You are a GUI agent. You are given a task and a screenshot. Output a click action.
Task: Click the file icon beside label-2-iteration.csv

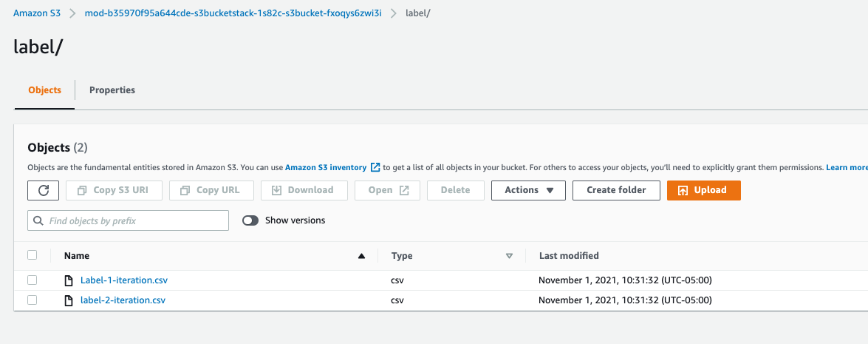pos(69,300)
